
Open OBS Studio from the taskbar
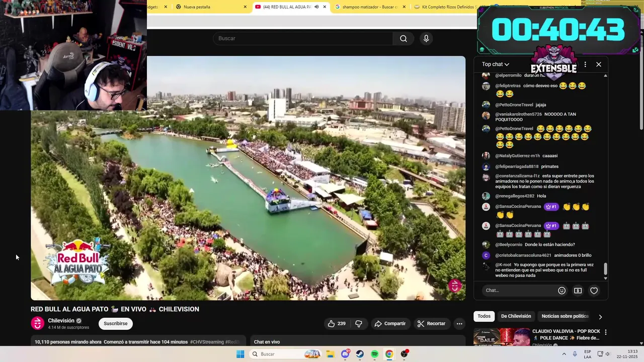click(x=404, y=354)
